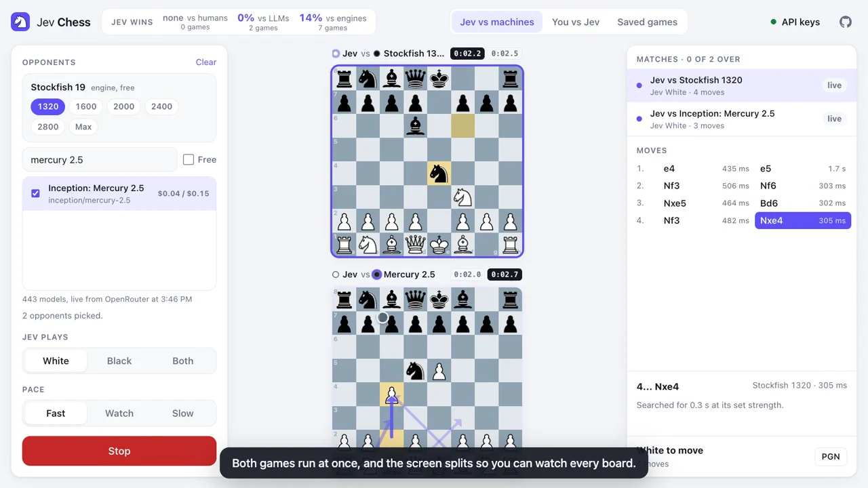Click the white king on e1, top board
The width and height of the screenshot is (868, 488).
click(439, 244)
